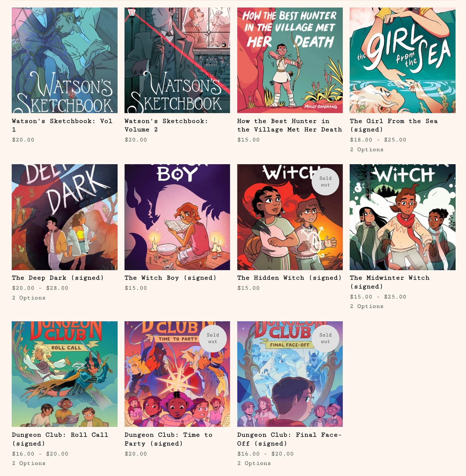Open The Deep Dark (signed) title link
This screenshot has width=466, height=476.
click(x=58, y=278)
